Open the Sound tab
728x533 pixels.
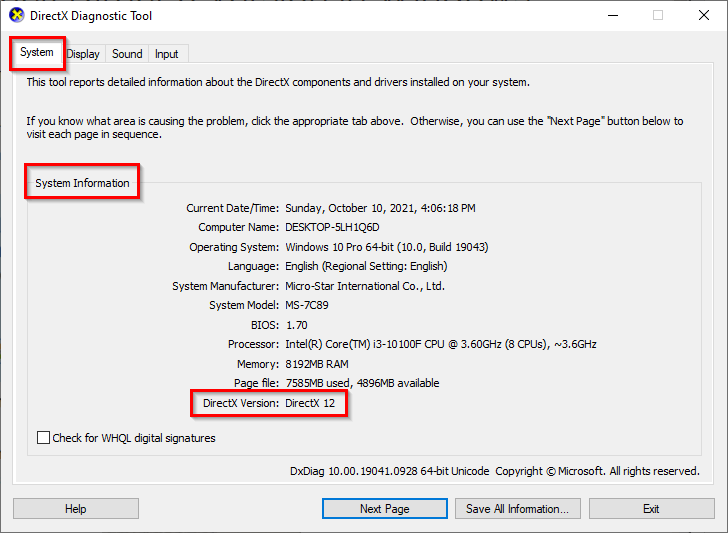(127, 54)
